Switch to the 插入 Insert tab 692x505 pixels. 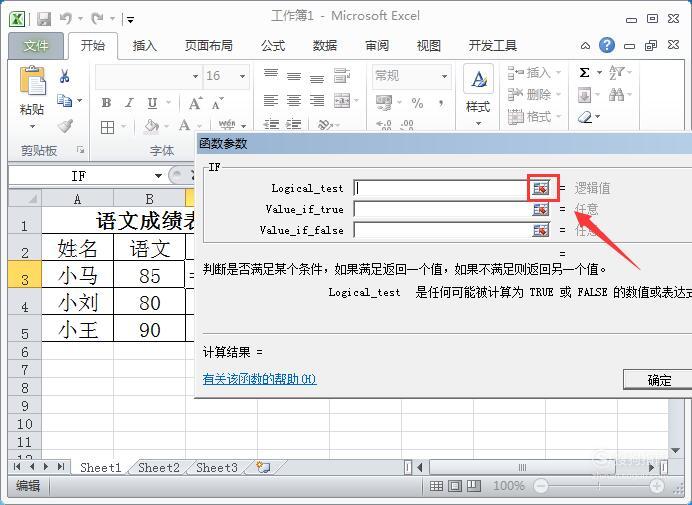(x=145, y=45)
